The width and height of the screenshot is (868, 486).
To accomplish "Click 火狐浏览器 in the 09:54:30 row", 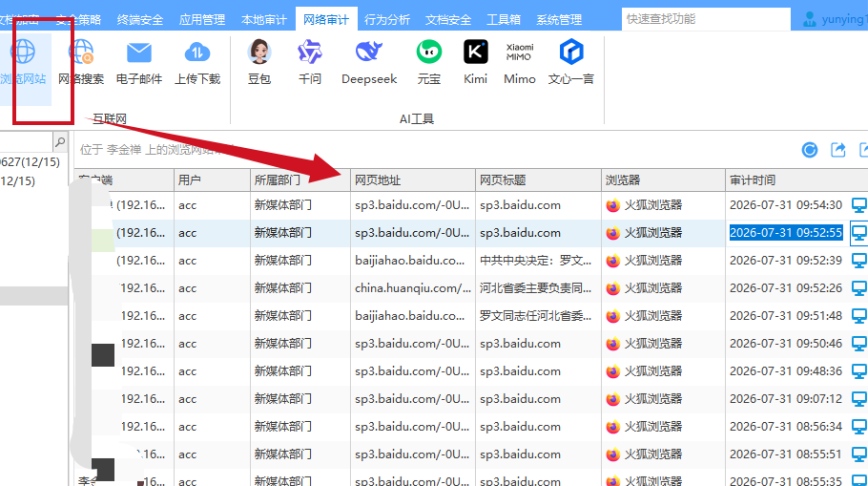I will pos(653,205).
